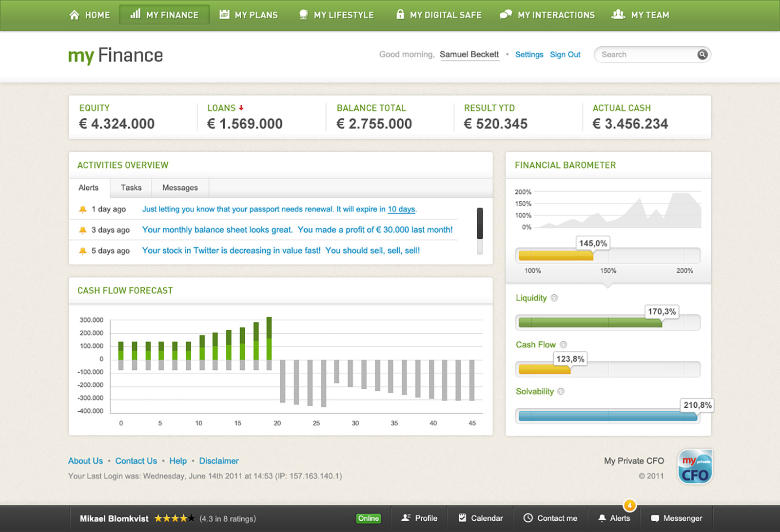The image size is (780, 532).
Task: Open the Twitter stock alert message
Action: (281, 250)
